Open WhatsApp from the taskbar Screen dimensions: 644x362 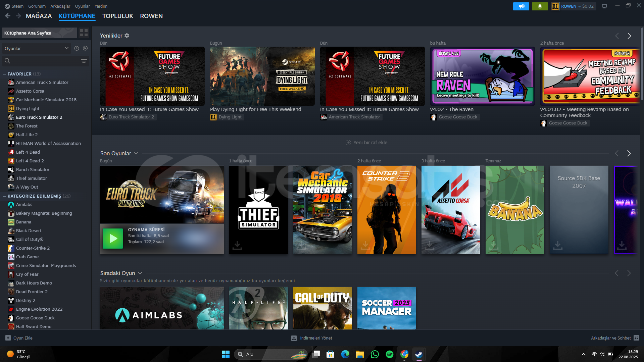375,354
